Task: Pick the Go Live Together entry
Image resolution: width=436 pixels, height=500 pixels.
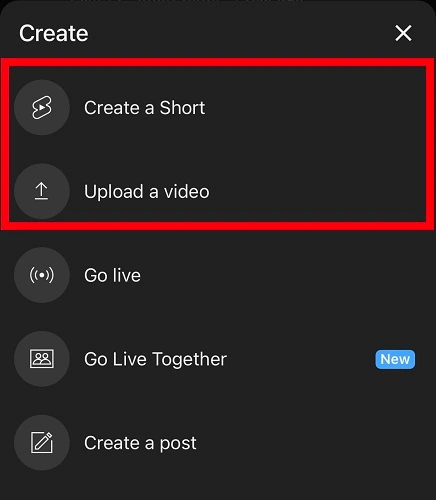Action: coord(218,359)
